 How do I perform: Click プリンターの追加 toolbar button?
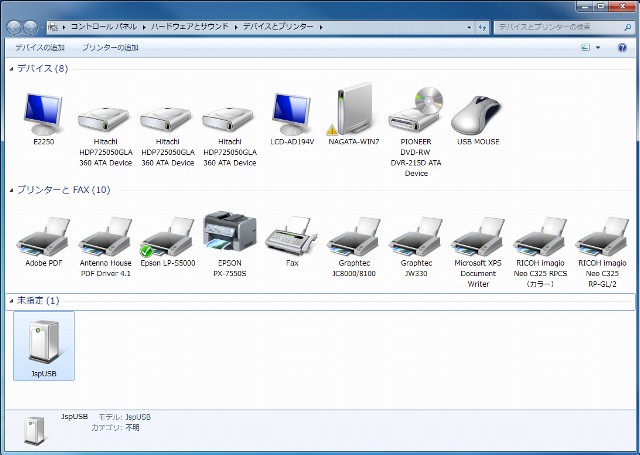pyautogui.click(x=110, y=48)
